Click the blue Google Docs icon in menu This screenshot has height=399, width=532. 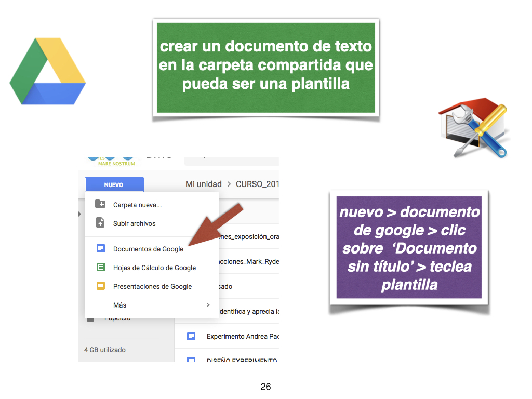[x=101, y=248]
